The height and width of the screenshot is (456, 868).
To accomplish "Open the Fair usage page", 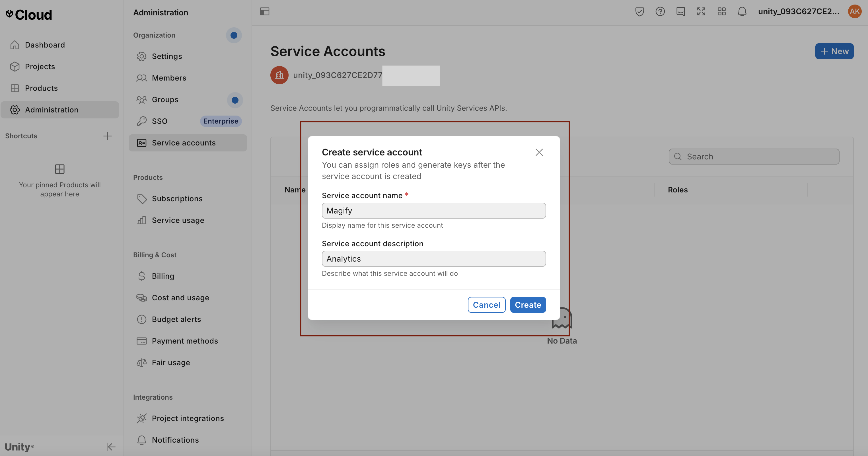I will point(188,363).
